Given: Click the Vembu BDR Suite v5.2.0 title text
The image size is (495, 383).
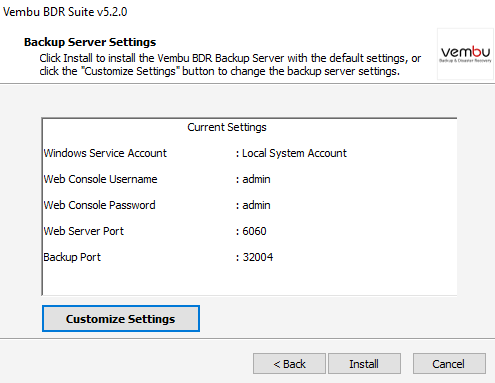Looking at the screenshot, I should coord(65,12).
